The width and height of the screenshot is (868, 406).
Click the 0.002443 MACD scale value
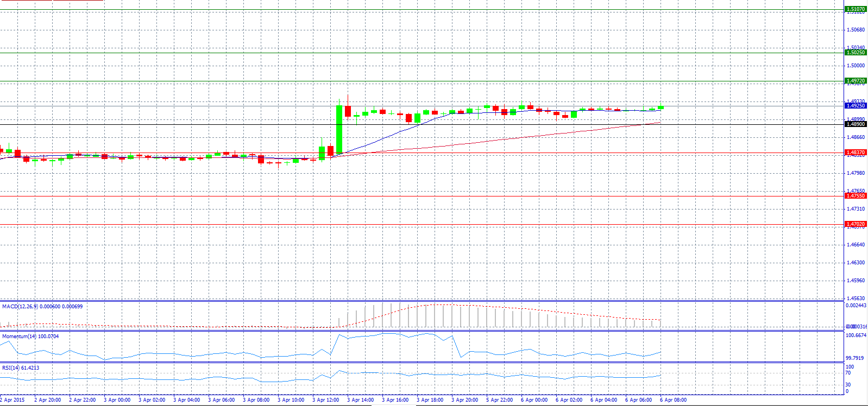[x=857, y=306]
